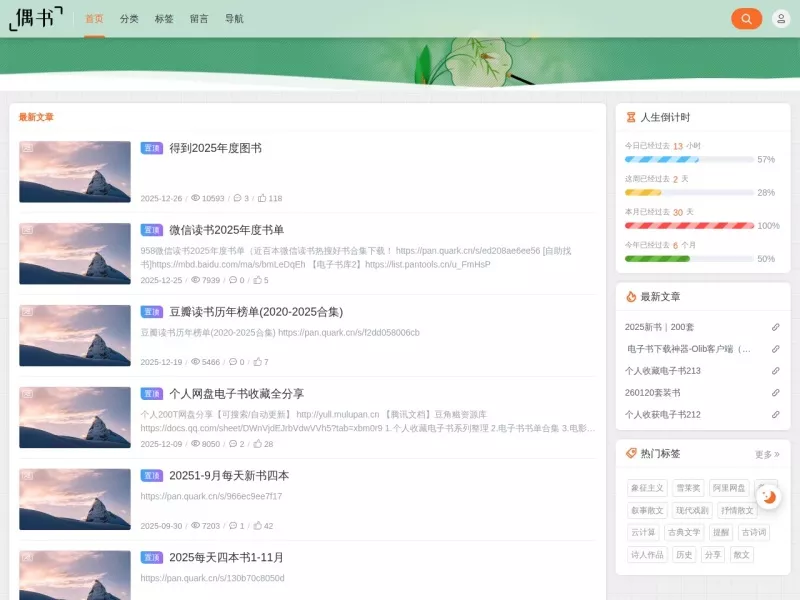Open 标签 navigation menu

click(164, 19)
